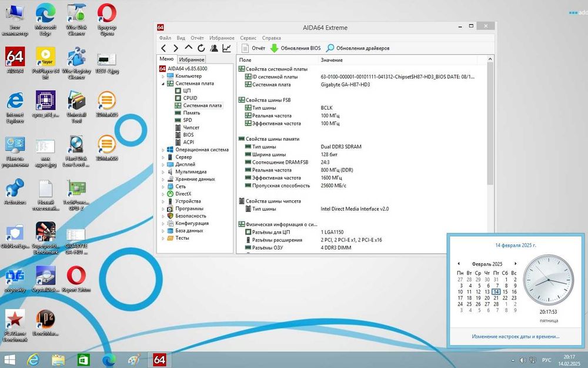Check Обновления BIOS
Image resolution: width=588 pixels, height=368 pixels.
click(296, 48)
